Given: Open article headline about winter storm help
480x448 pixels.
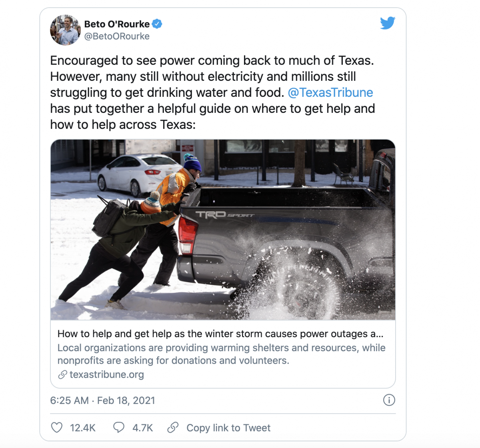Looking at the screenshot, I should [x=220, y=334].
